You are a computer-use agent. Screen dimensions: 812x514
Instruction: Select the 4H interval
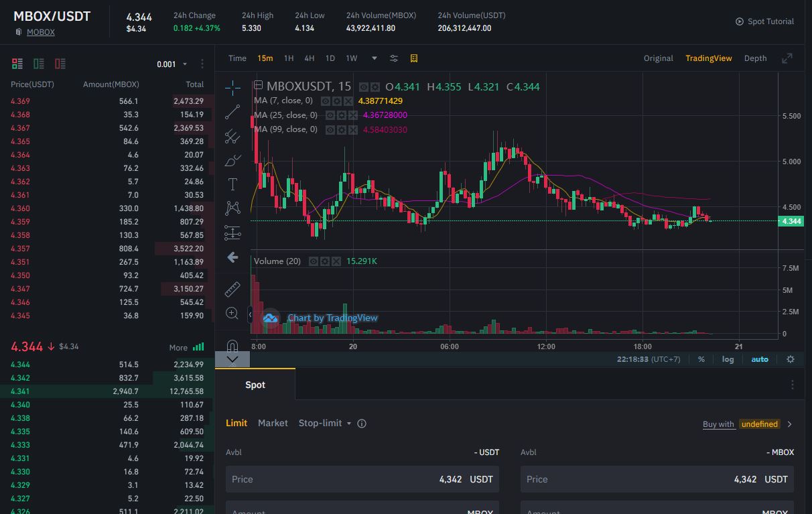(x=310, y=58)
